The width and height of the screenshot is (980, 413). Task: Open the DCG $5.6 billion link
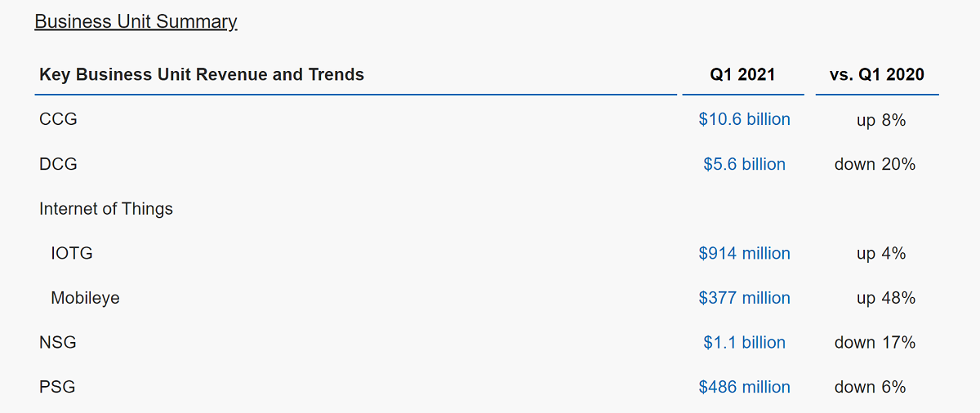(x=744, y=164)
